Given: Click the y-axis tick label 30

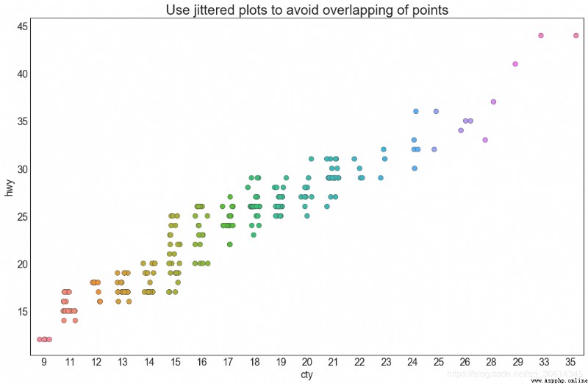Looking at the screenshot, I should point(23,169).
